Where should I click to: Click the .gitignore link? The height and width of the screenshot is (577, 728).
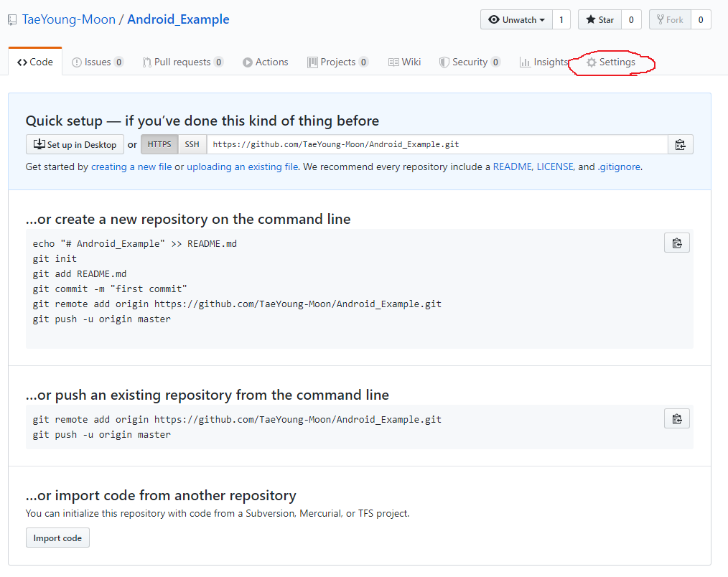point(619,166)
